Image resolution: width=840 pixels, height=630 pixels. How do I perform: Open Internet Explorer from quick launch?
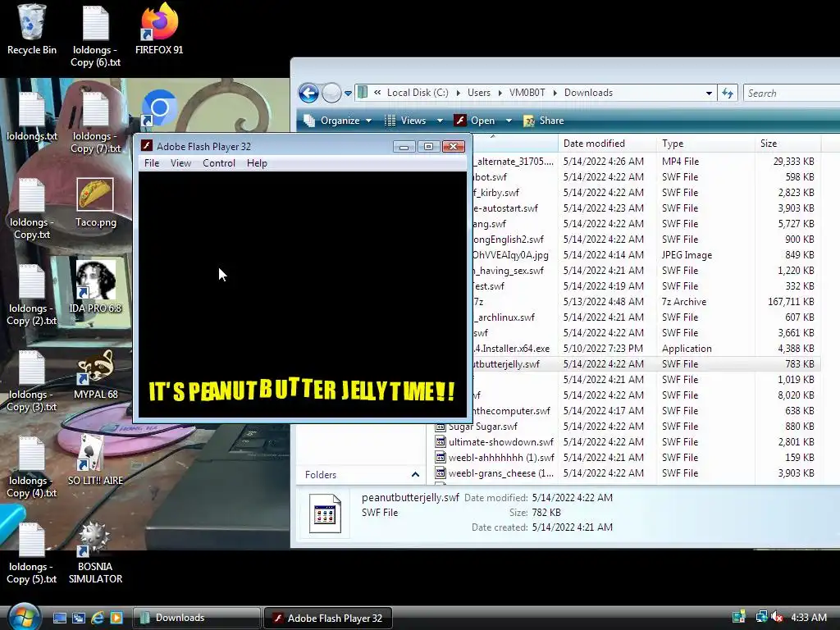pos(97,618)
